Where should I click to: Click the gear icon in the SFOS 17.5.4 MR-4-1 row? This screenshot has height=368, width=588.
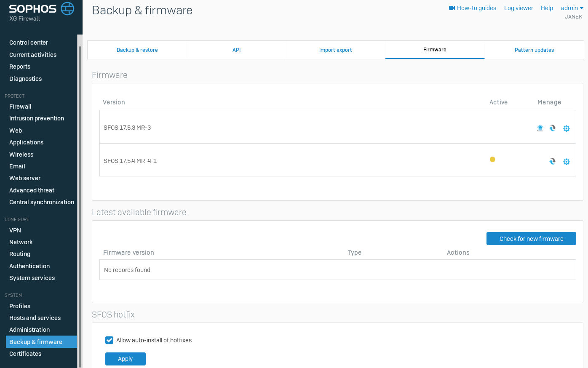[x=567, y=162]
